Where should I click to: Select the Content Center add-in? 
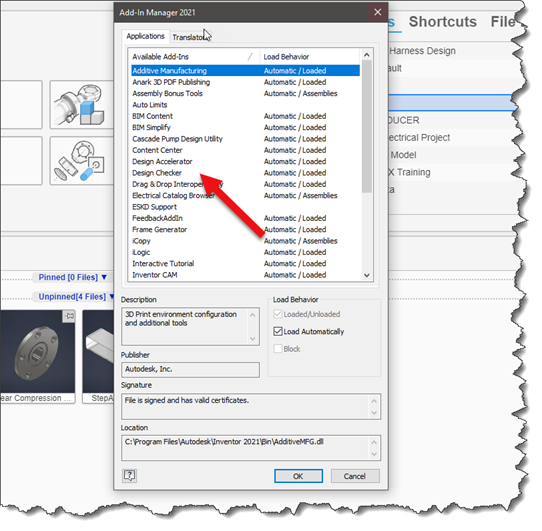pos(245,150)
